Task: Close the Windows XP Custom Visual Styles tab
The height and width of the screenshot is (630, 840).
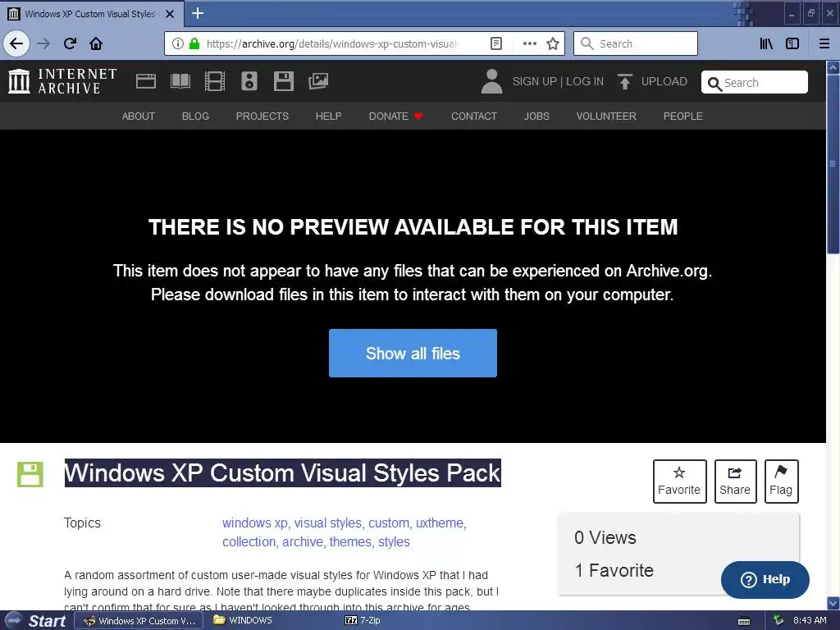Action: point(170,14)
